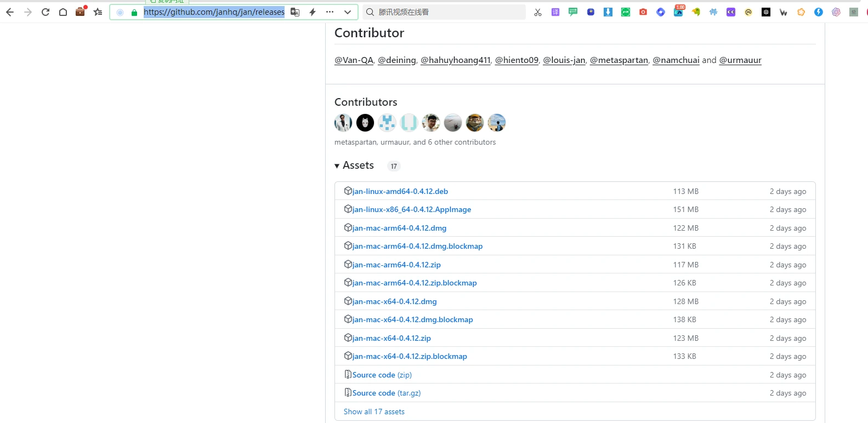Click the first contributor avatar

pos(343,123)
